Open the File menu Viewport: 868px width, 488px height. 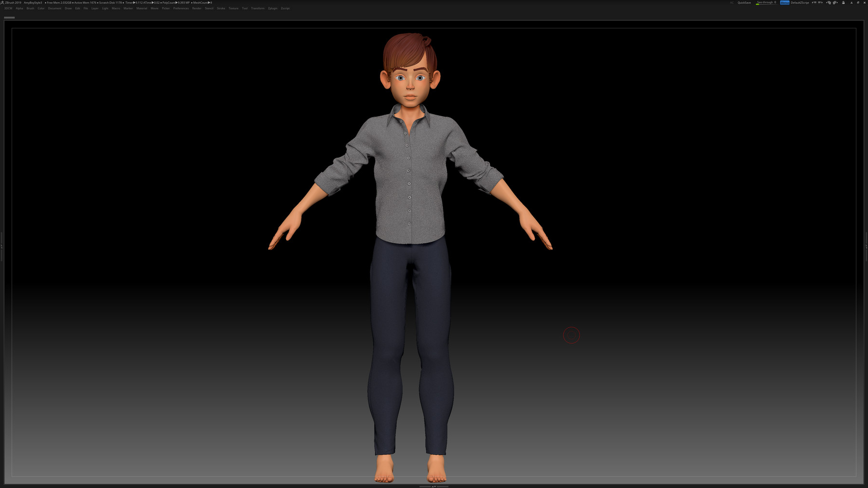(85, 8)
